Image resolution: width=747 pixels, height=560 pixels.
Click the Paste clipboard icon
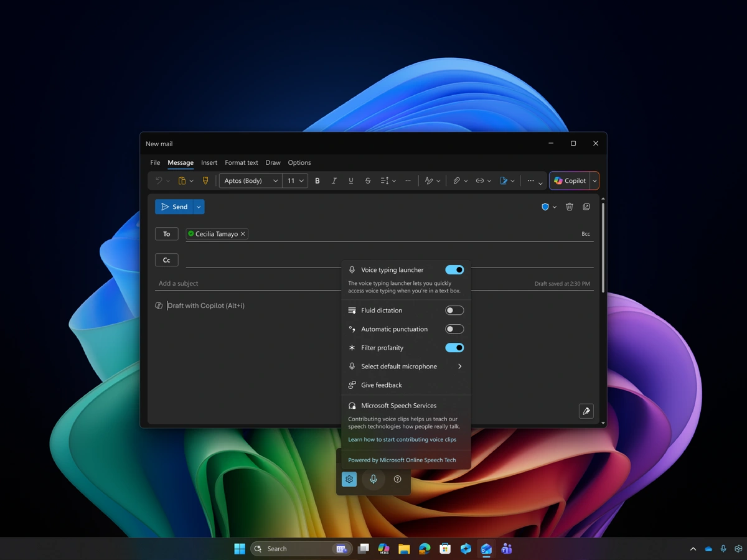click(x=182, y=181)
